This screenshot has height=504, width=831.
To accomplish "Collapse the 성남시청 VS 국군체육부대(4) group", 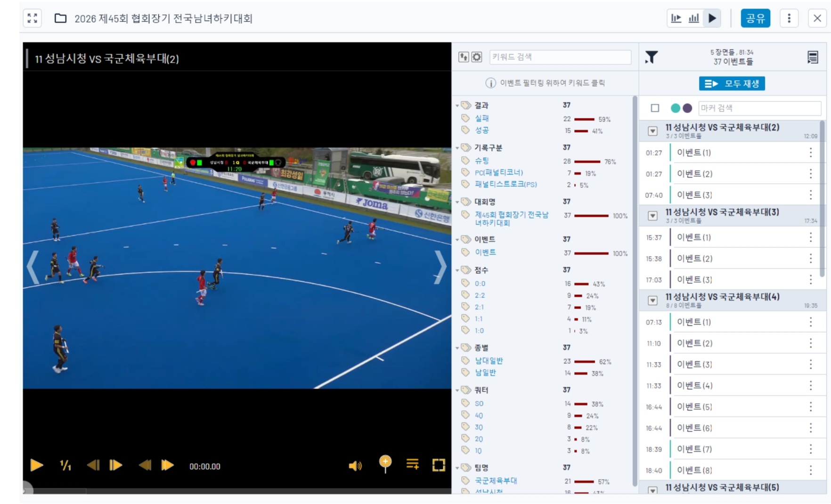I will (652, 301).
